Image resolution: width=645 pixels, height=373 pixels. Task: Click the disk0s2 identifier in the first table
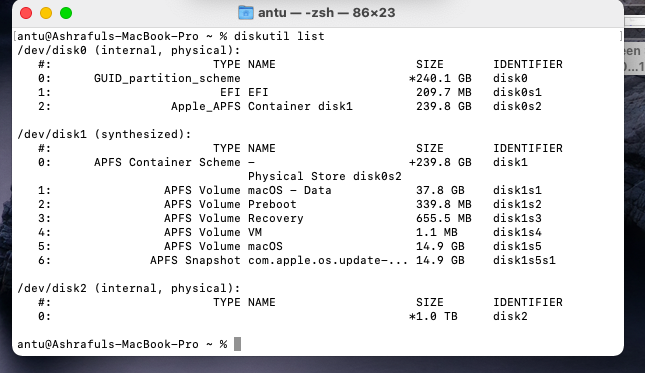click(x=517, y=106)
